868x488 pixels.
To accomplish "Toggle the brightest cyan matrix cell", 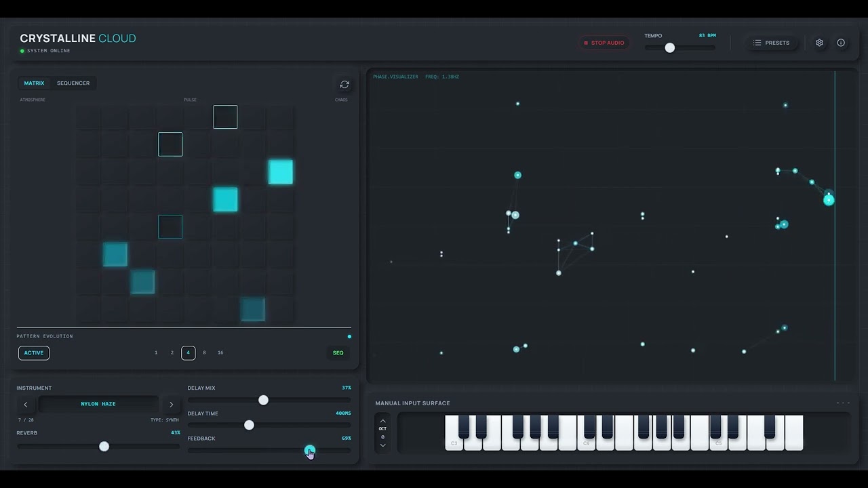I will 281,172.
